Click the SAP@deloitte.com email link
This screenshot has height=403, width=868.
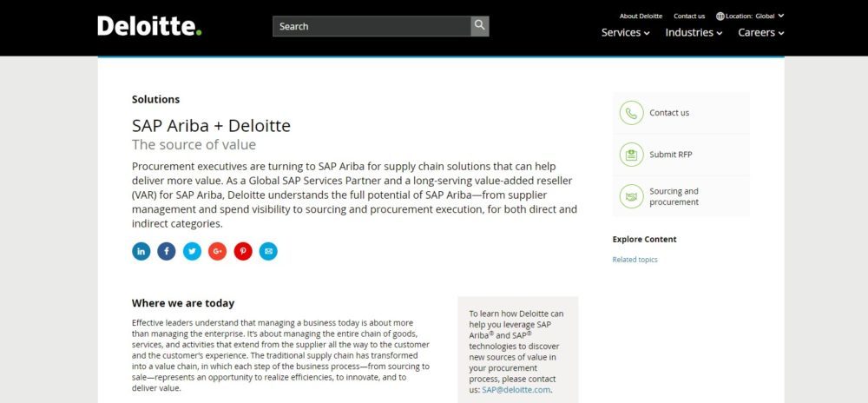tap(519, 390)
